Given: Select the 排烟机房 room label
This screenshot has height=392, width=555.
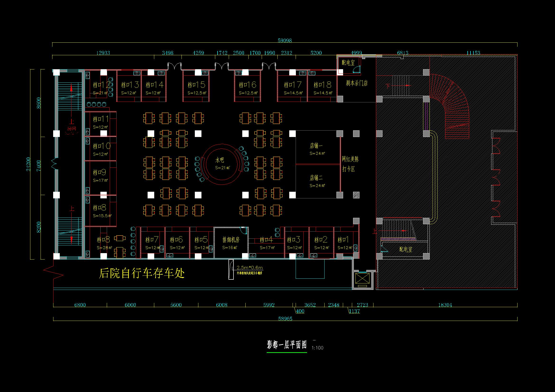Looking at the screenshot, I should [231, 240].
